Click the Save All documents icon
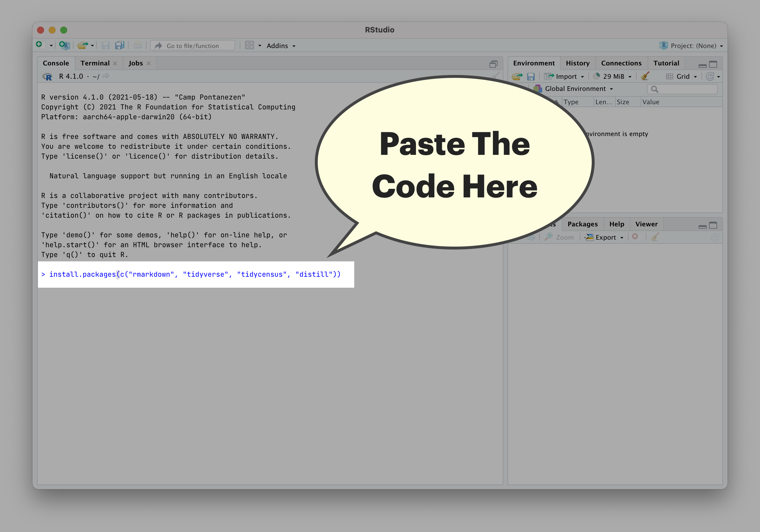 (x=120, y=45)
